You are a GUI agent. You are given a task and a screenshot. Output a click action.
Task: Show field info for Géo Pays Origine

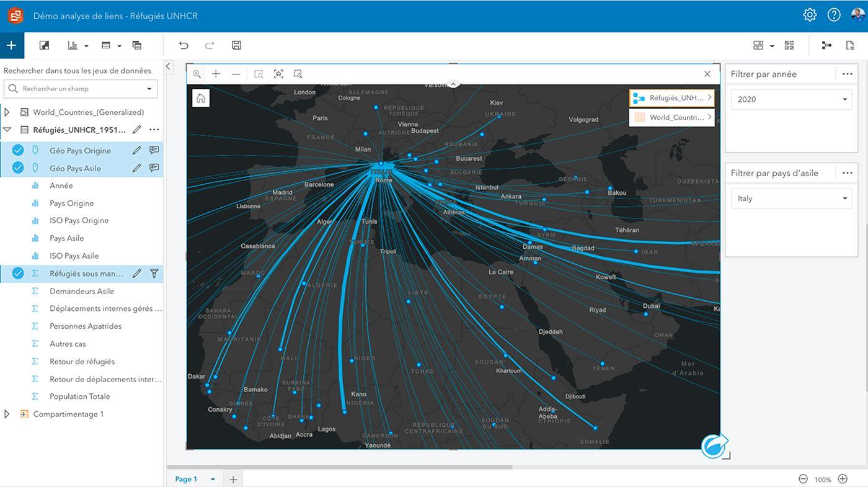click(x=154, y=150)
